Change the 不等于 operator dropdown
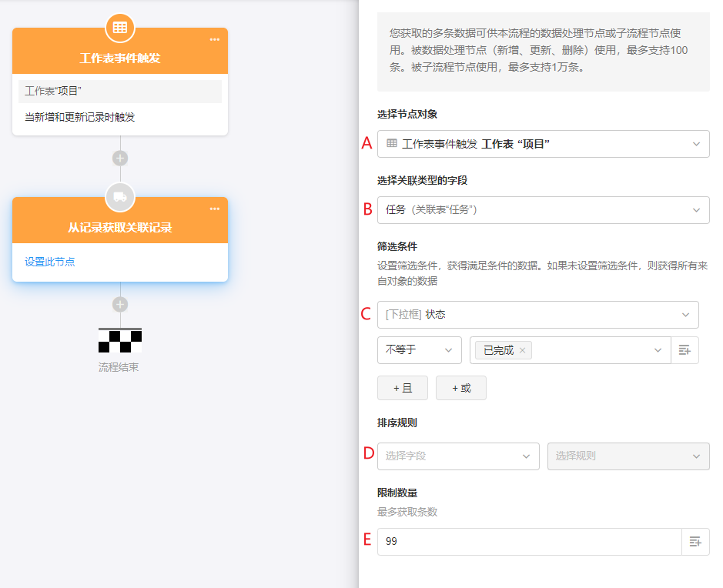Image resolution: width=723 pixels, height=588 pixels. pyautogui.click(x=419, y=350)
